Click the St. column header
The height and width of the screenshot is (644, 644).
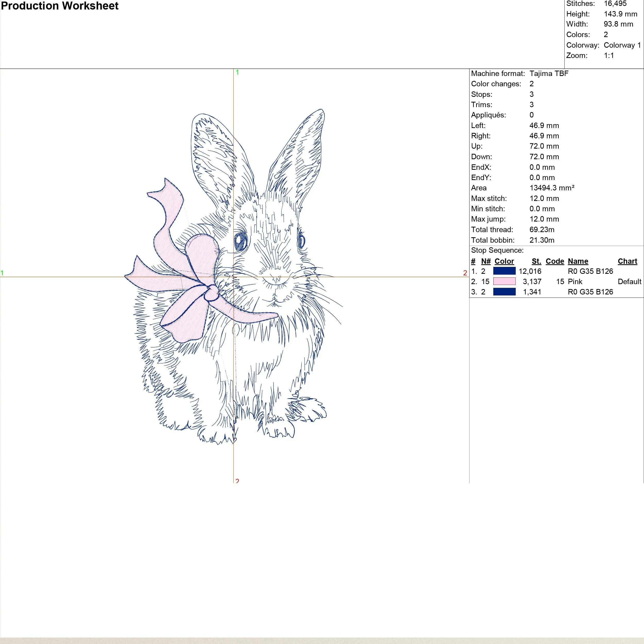pyautogui.click(x=536, y=261)
